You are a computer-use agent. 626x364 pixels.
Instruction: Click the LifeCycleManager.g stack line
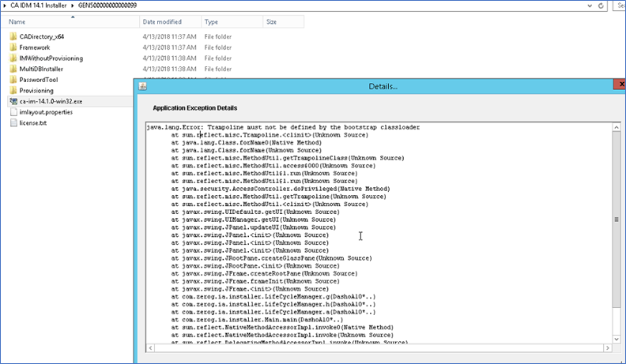[x=273, y=297]
